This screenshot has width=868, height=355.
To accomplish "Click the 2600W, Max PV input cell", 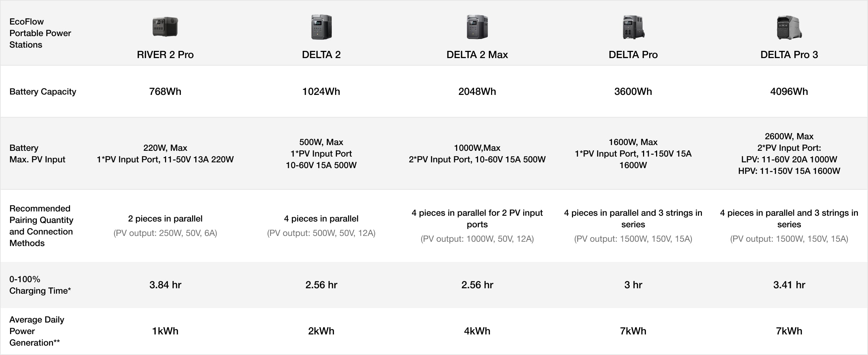I will [x=789, y=136].
